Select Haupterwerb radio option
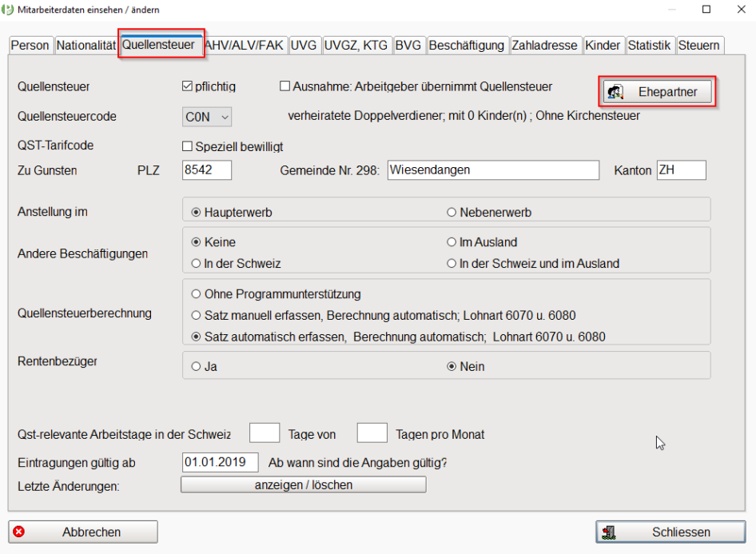 pos(197,212)
